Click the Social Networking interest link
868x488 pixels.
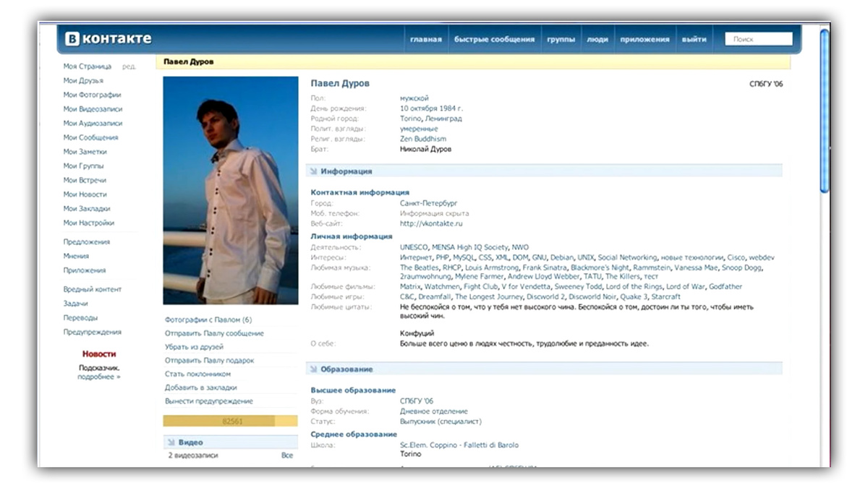click(627, 257)
